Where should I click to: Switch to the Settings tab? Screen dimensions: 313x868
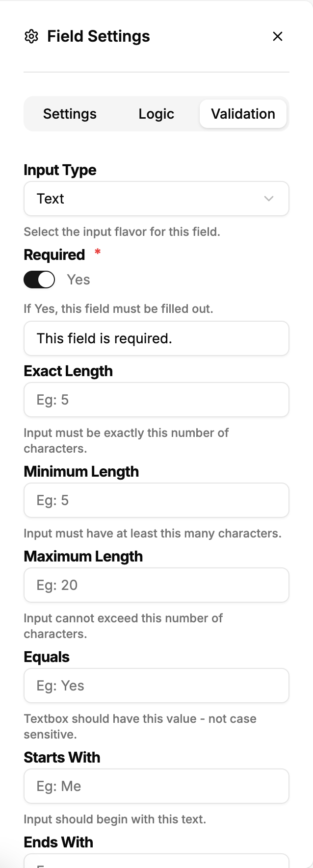[70, 114]
